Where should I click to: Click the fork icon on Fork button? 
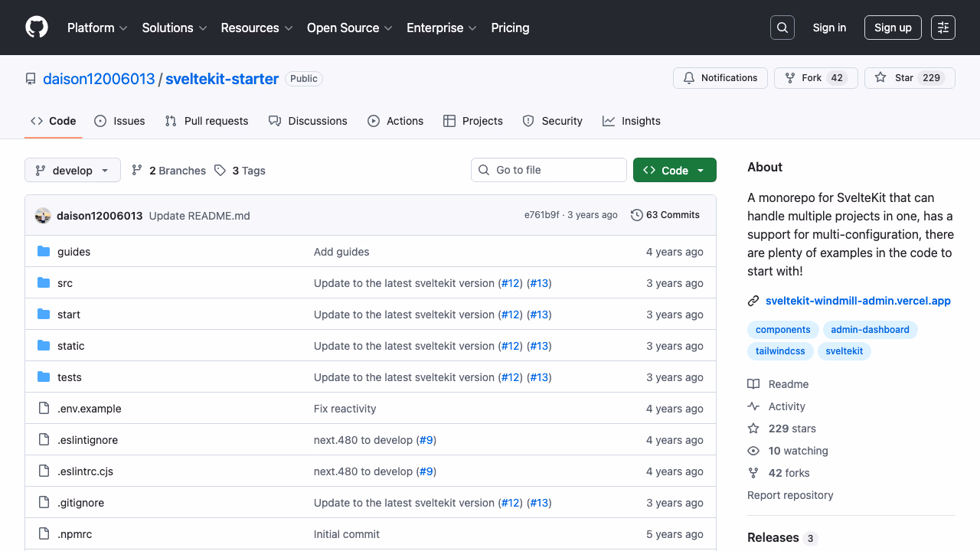pos(789,77)
